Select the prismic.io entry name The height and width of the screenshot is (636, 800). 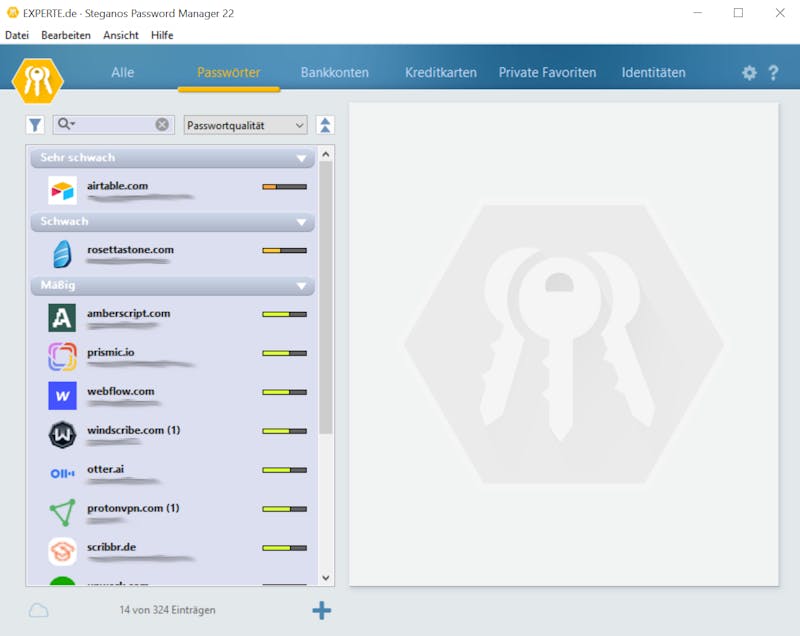pos(111,352)
